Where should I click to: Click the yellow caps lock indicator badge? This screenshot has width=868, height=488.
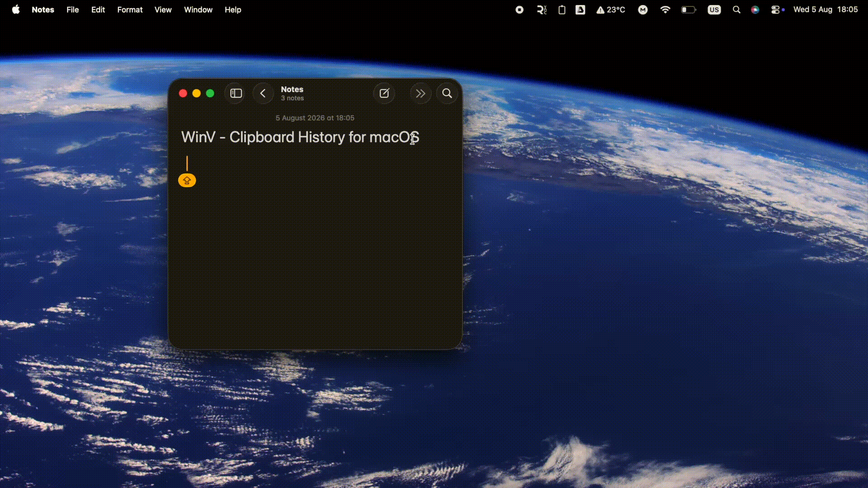(187, 180)
